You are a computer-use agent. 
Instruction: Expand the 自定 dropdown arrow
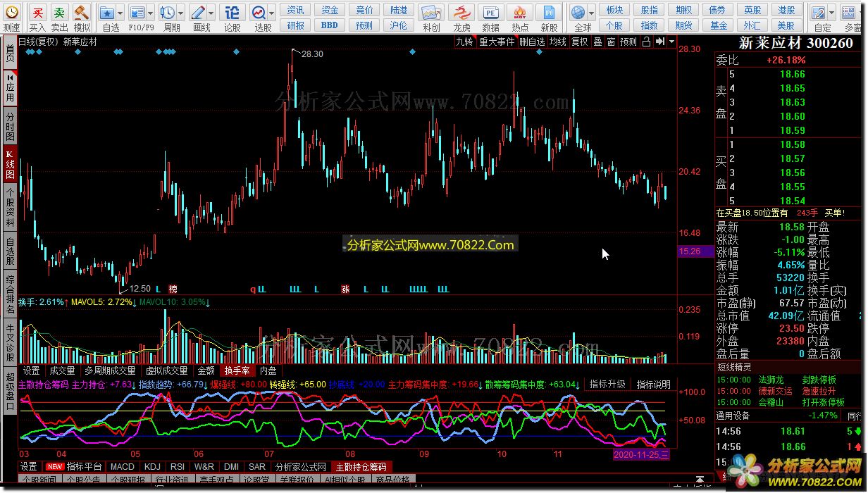(x=831, y=13)
